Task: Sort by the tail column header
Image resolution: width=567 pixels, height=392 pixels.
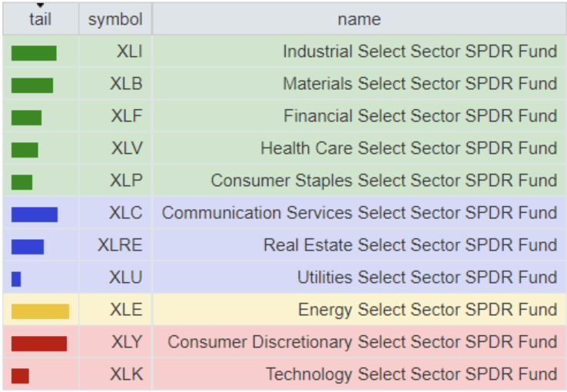Action: tap(40, 20)
